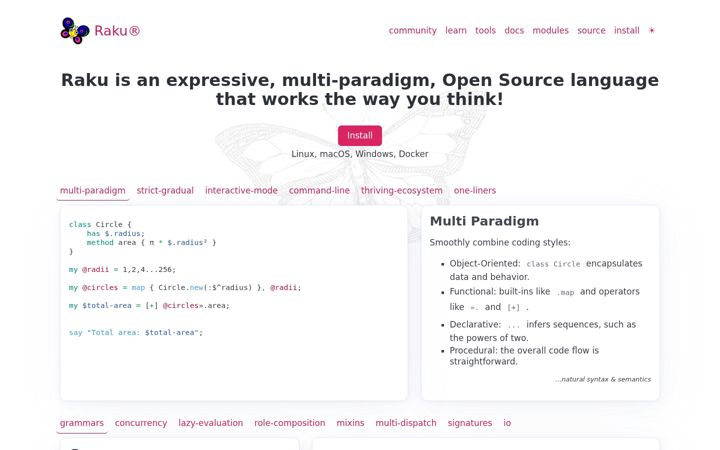
Task: Click the Raku butterfly logo
Action: click(75, 31)
